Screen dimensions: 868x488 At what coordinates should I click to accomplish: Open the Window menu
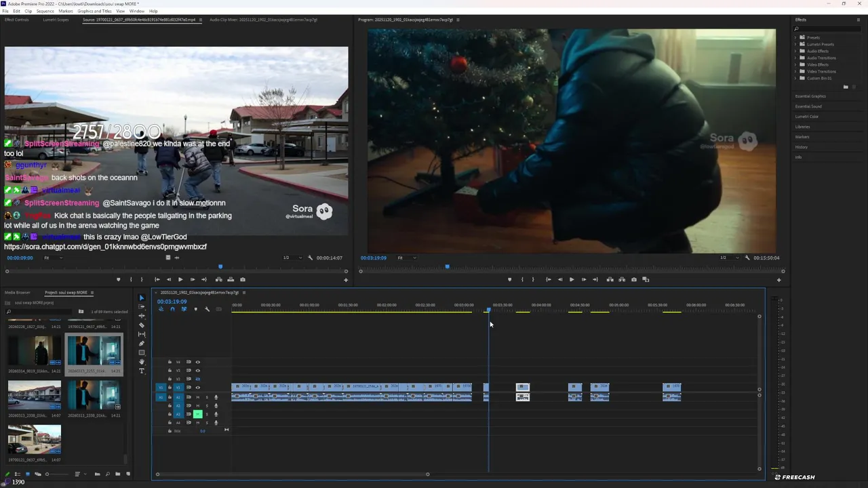(x=136, y=12)
